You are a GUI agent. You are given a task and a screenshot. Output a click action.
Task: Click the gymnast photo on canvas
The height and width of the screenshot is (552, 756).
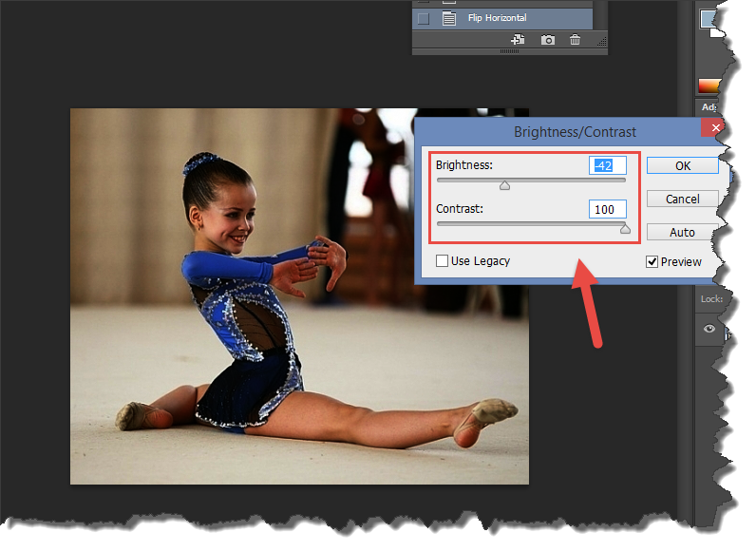(x=299, y=295)
